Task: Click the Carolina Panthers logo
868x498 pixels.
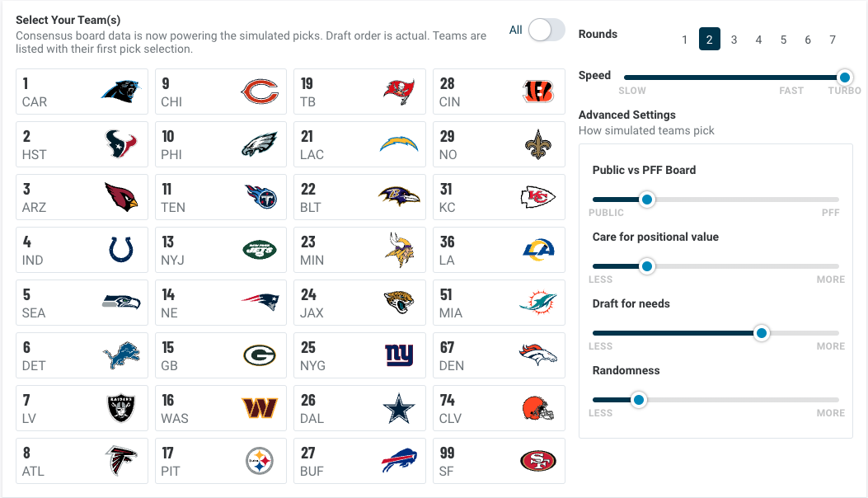Action: pyautogui.click(x=122, y=92)
